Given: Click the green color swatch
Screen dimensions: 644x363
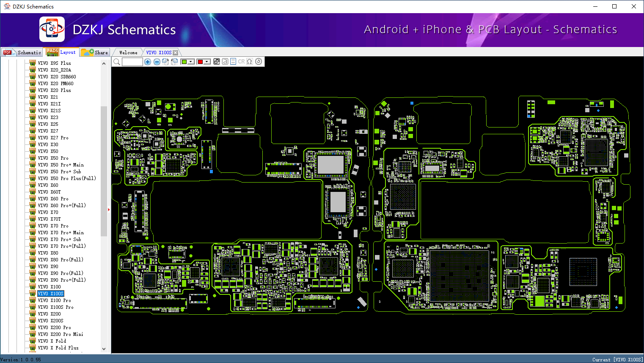Looking at the screenshot, I should (184, 62).
